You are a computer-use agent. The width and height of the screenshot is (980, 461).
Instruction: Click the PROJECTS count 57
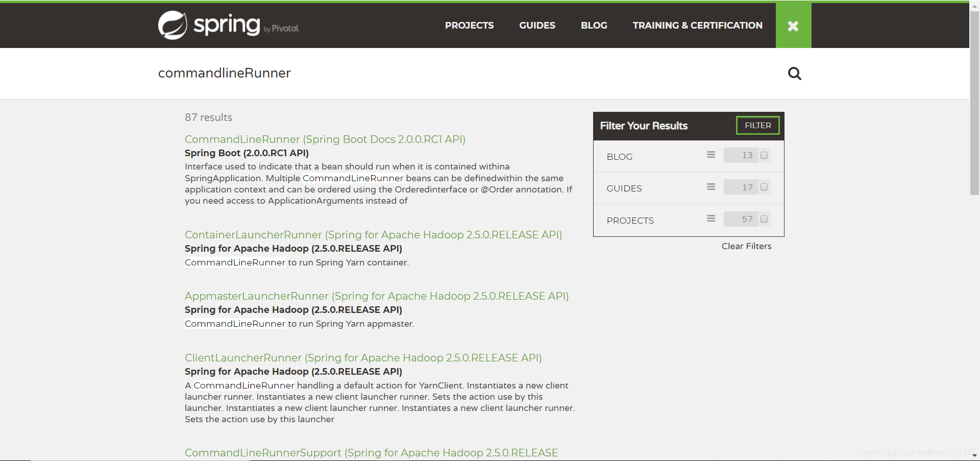pyautogui.click(x=747, y=219)
